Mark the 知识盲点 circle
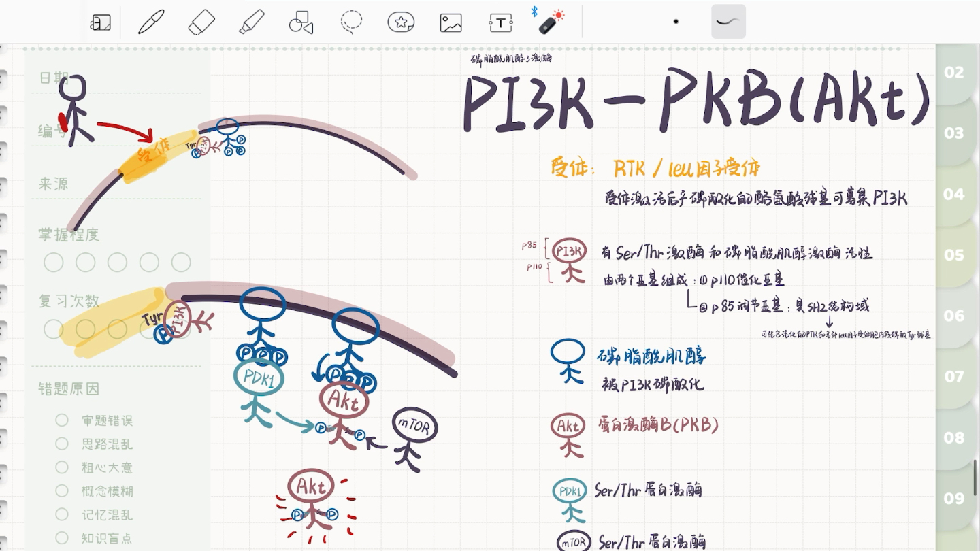This screenshot has width=980, height=551. click(62, 537)
